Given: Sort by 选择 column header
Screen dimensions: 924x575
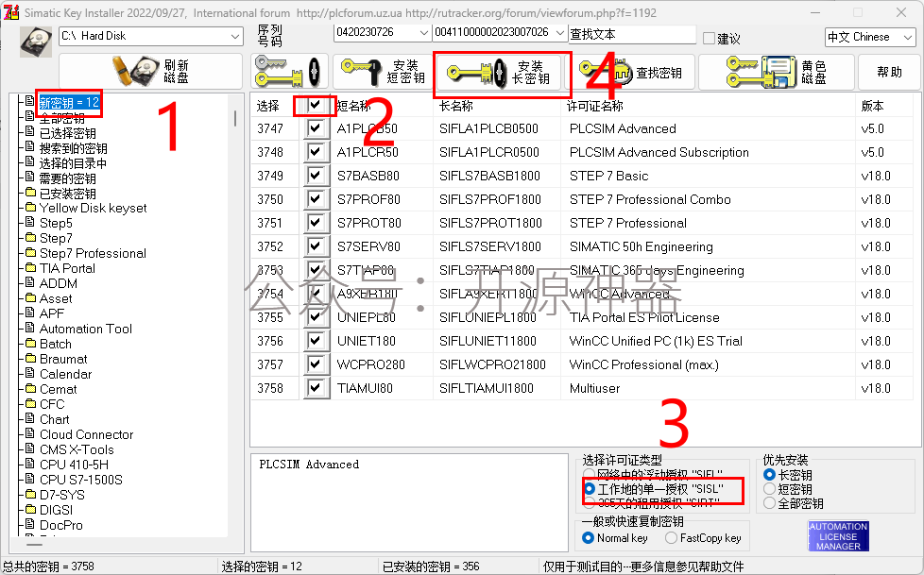Looking at the screenshot, I should click(x=267, y=106).
